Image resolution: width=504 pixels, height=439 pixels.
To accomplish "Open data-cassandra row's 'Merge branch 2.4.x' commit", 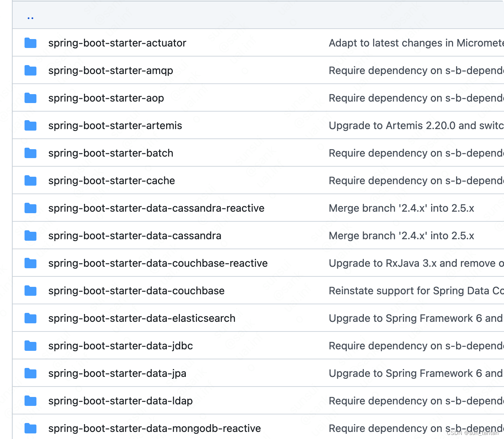I will click(x=401, y=236).
